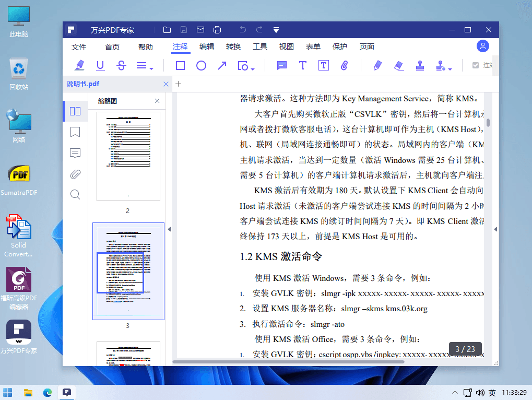This screenshot has width=532, height=400.
Task: Print the document with printer icon
Action: click(217, 30)
